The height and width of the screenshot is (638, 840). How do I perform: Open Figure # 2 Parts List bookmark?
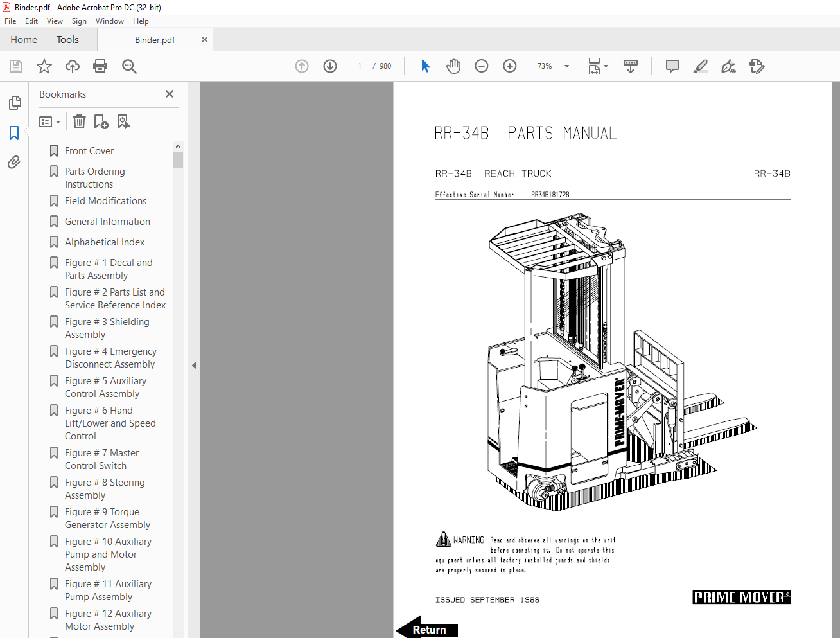[115, 299]
